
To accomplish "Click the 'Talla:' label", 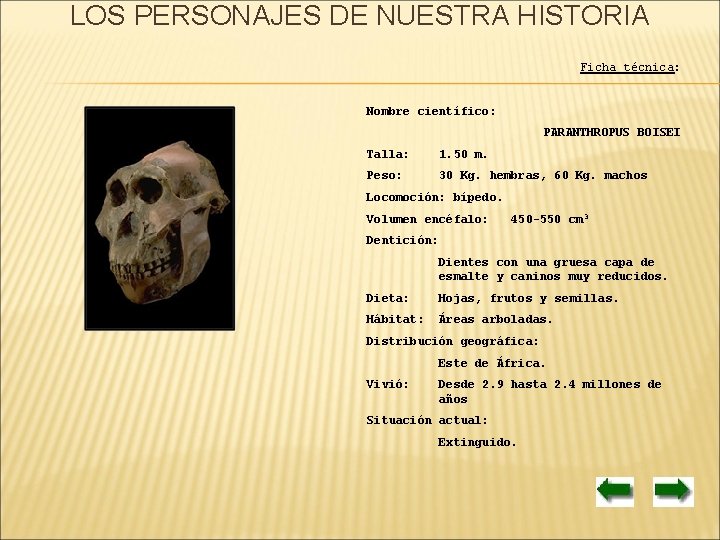I will (x=387, y=154).
